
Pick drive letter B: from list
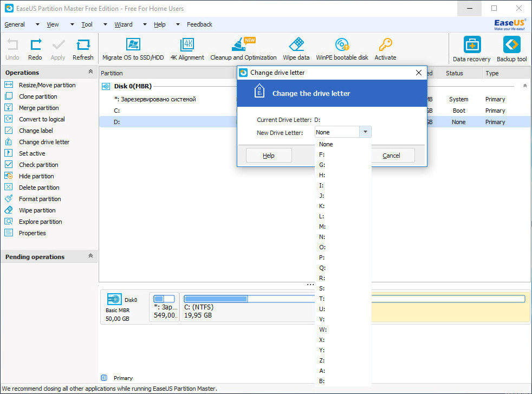pyautogui.click(x=343, y=381)
